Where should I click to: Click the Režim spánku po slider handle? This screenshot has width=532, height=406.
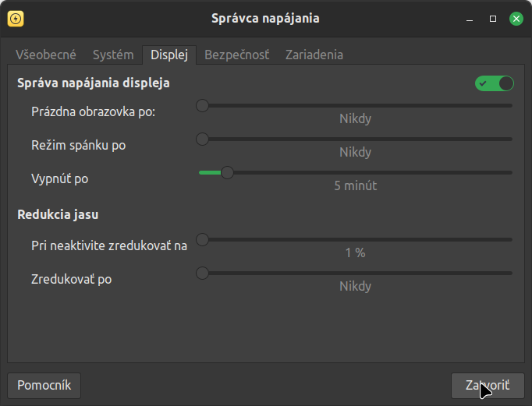point(202,139)
